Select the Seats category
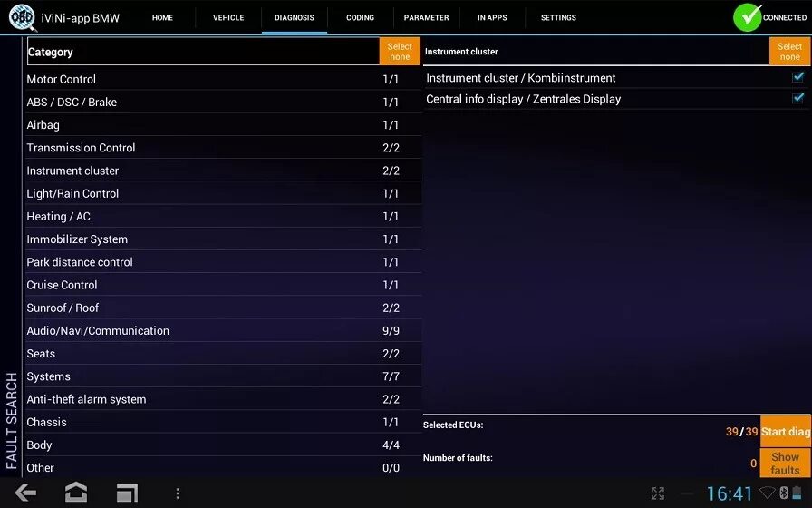Viewport: 812px width, 508px height. click(223, 353)
